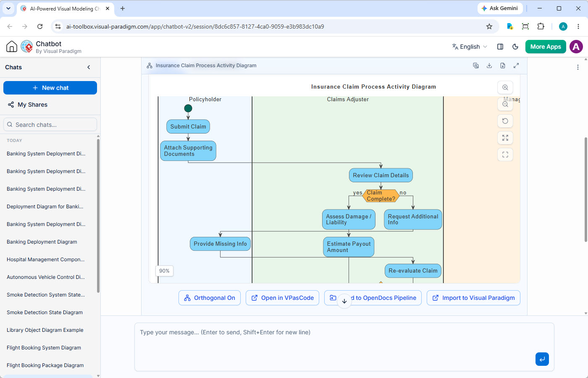Image resolution: width=588 pixels, height=378 pixels.
Task: Select the Claim Complete? decision node
Action: coord(381,196)
